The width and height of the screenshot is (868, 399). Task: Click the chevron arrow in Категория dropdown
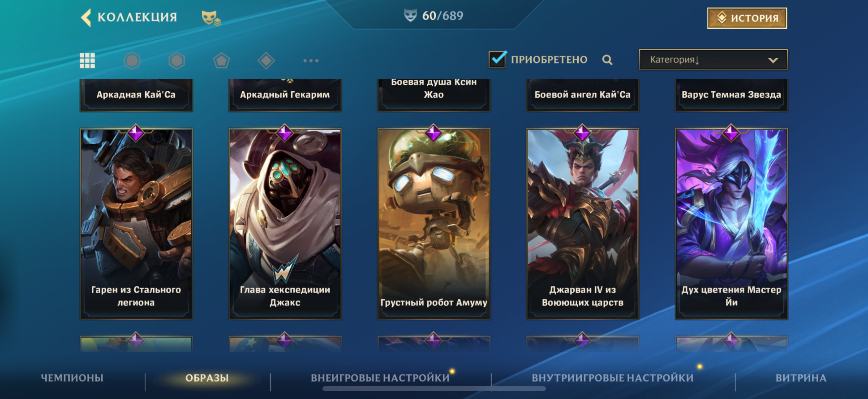pos(773,60)
